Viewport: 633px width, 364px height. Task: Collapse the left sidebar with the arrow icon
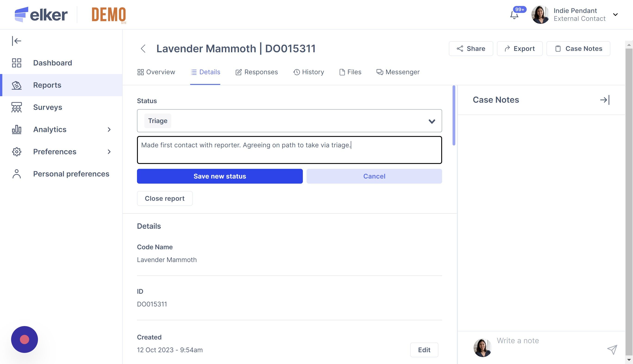[x=16, y=41]
